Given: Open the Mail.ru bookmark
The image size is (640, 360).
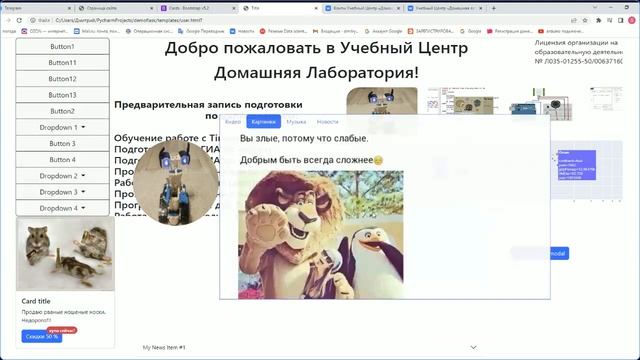Looking at the screenshot, I should point(97,31).
